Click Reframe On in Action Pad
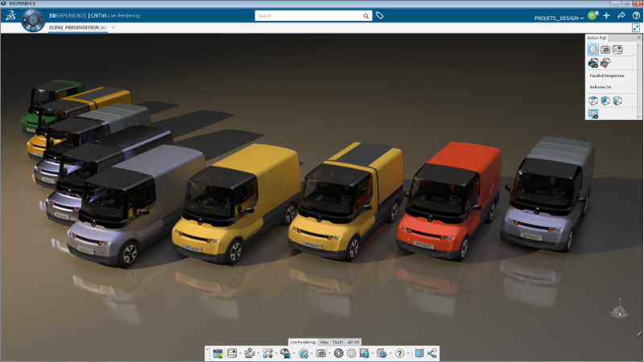Viewport: 644px width, 362px height. (601, 87)
